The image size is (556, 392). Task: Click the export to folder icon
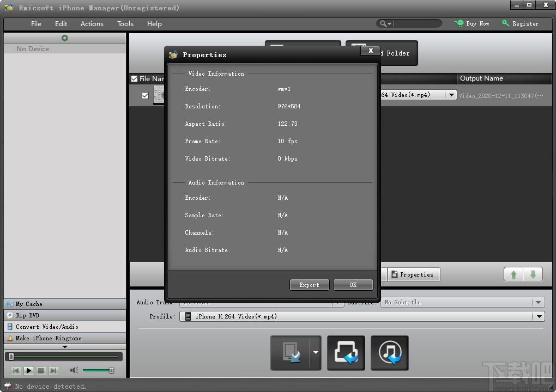click(x=346, y=353)
